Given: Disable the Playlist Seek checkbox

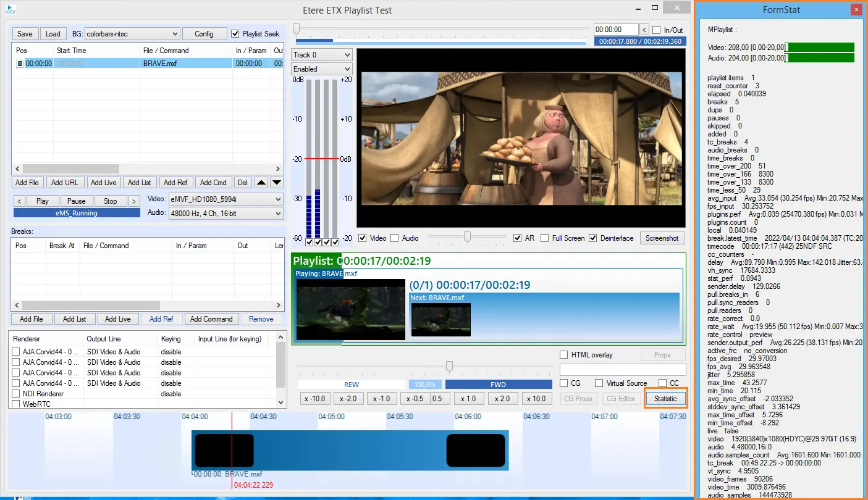Looking at the screenshot, I should [x=235, y=34].
